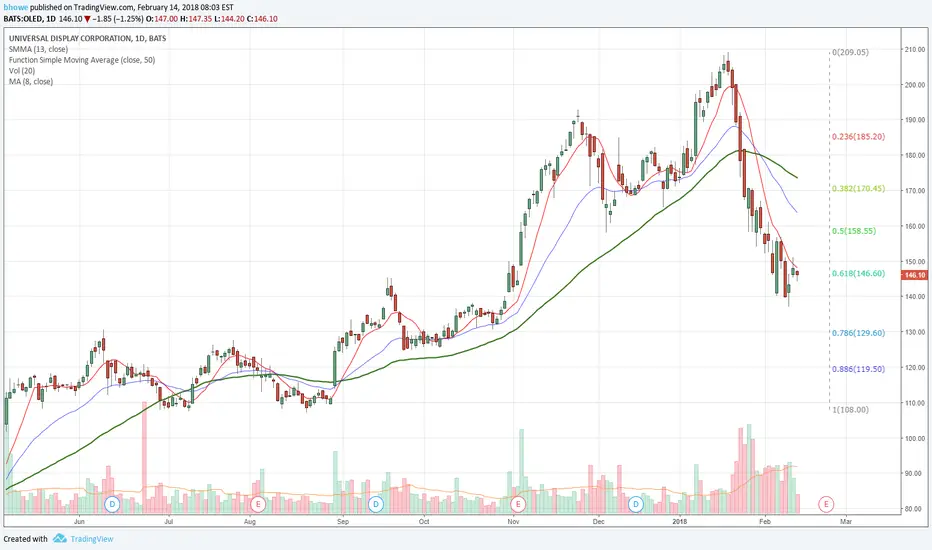Image resolution: width=932 pixels, height=550 pixels.
Task: Open the TradingView link in the footer
Action: [x=92, y=539]
